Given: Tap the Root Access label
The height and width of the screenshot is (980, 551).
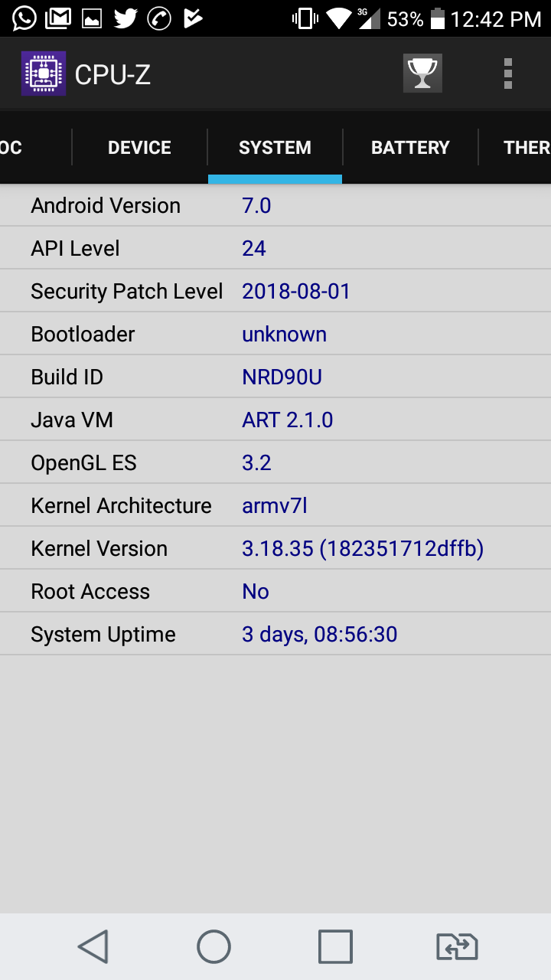Looking at the screenshot, I should [90, 591].
